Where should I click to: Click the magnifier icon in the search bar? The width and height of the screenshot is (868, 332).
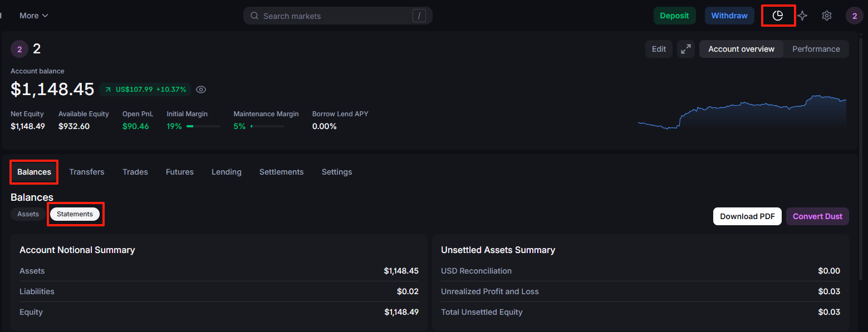tap(254, 16)
